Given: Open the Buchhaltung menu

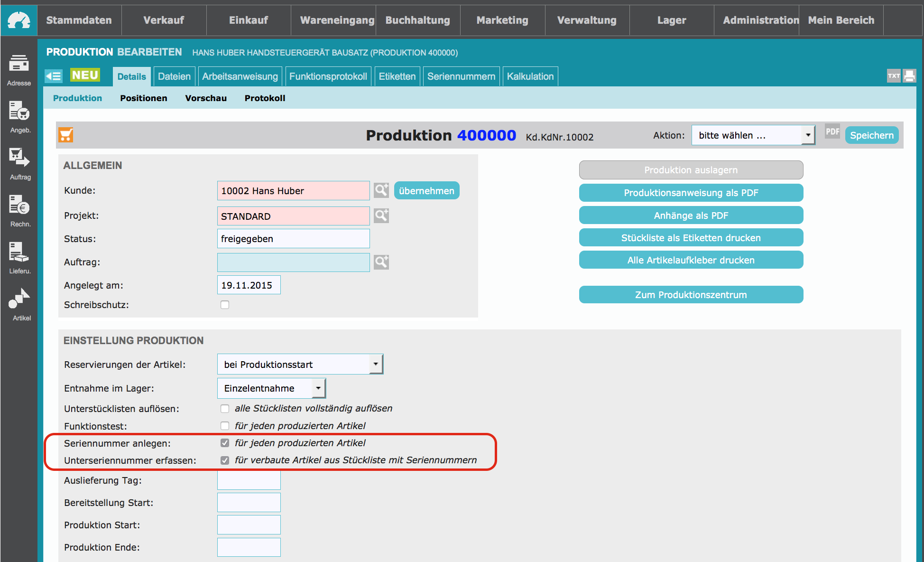Looking at the screenshot, I should (418, 20).
